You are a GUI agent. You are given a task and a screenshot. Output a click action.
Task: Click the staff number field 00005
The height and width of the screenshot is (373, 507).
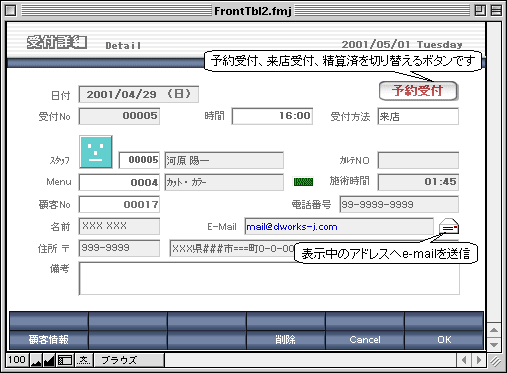tap(139, 160)
